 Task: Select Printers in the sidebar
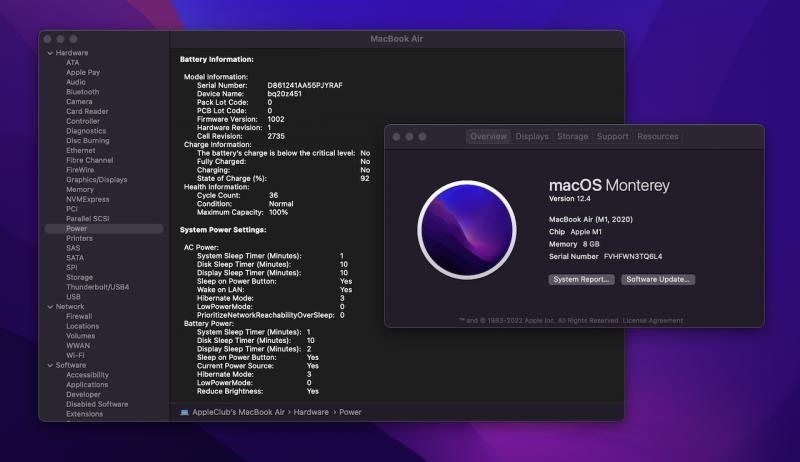[x=79, y=238]
